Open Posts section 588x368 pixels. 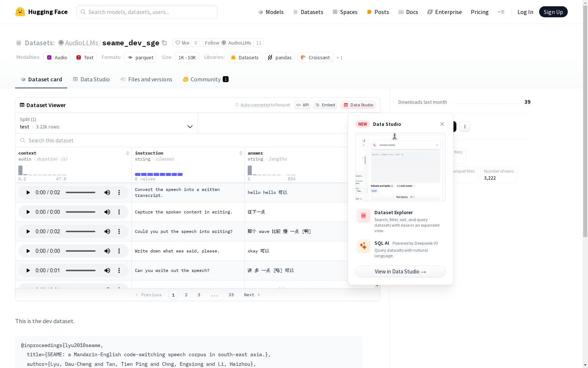click(x=378, y=12)
